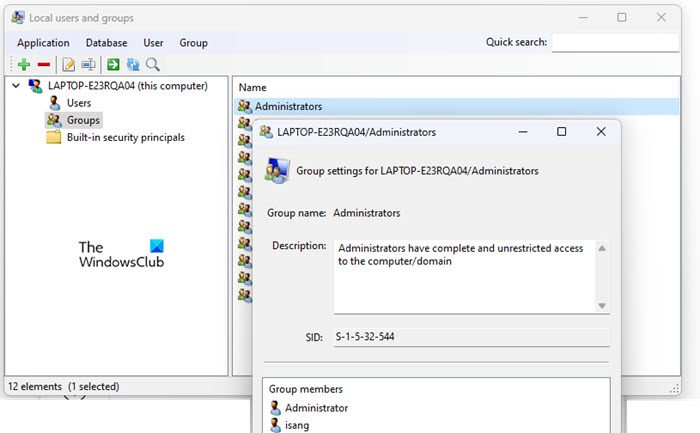The height and width of the screenshot is (433, 700).
Task: Click the Local users and groups title icon
Action: [18, 18]
